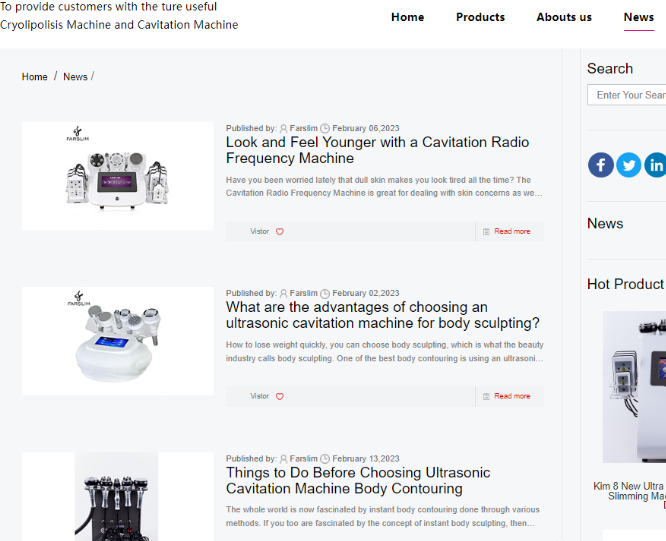Click the Facebook share icon
666x541 pixels.
[x=601, y=165]
